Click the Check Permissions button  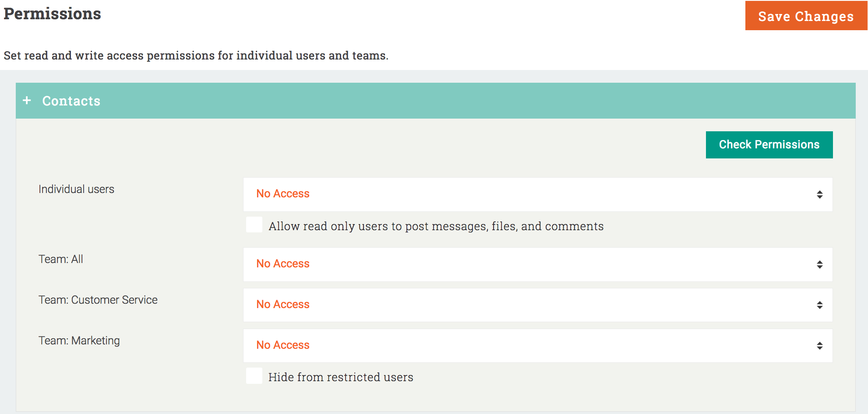tap(769, 145)
